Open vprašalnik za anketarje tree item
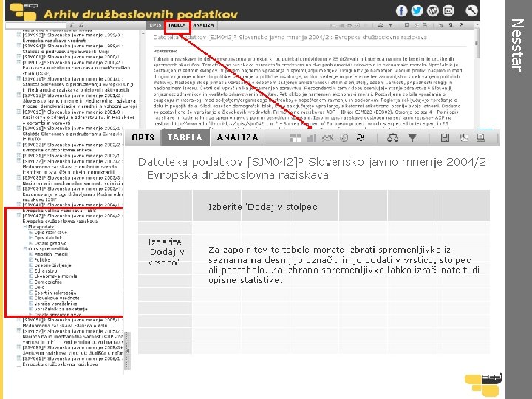 point(61,309)
